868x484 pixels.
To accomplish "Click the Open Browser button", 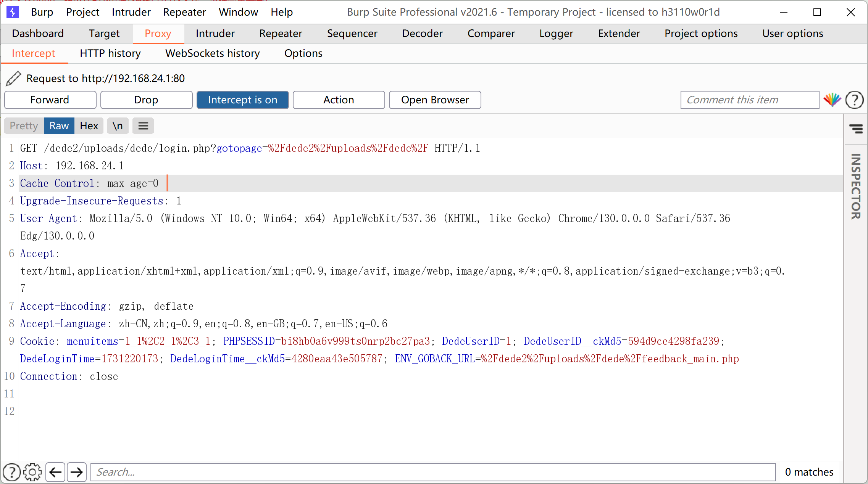I will [435, 100].
